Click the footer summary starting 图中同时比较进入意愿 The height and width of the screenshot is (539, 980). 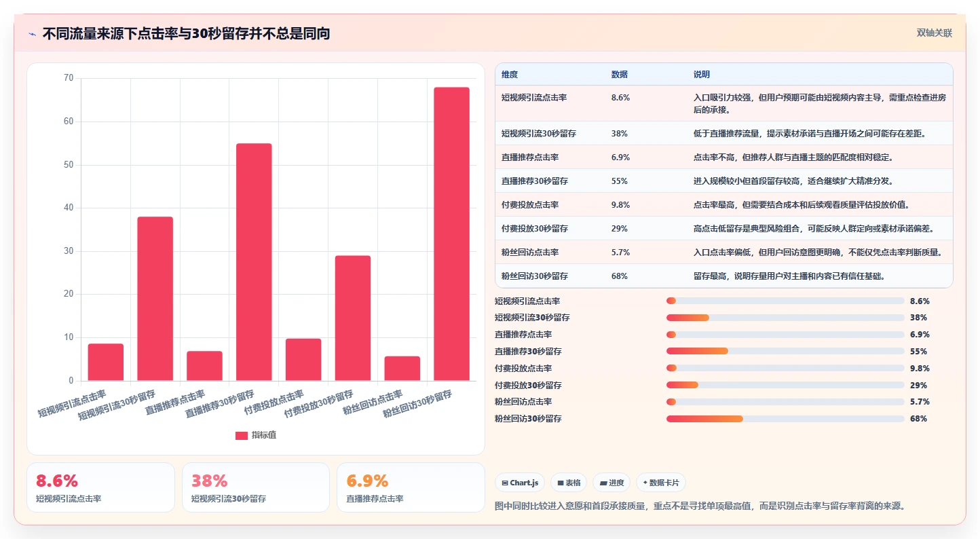coord(700,506)
